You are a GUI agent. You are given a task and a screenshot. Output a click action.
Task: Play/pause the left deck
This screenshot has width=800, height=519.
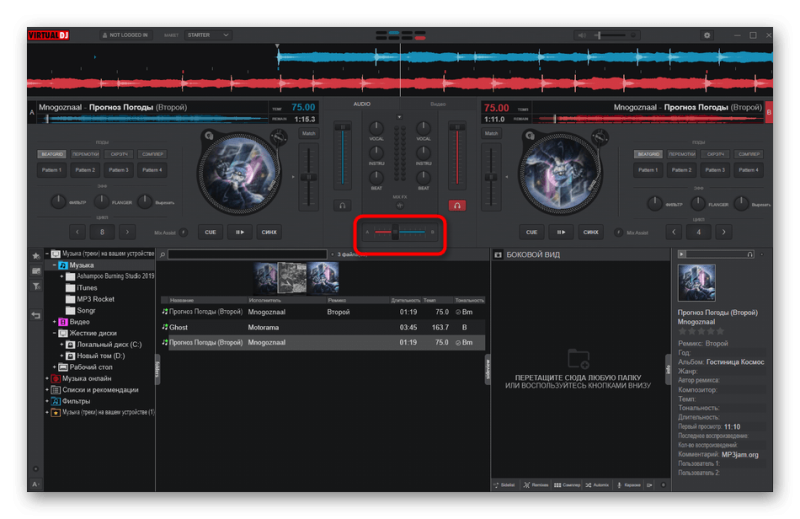click(x=240, y=232)
